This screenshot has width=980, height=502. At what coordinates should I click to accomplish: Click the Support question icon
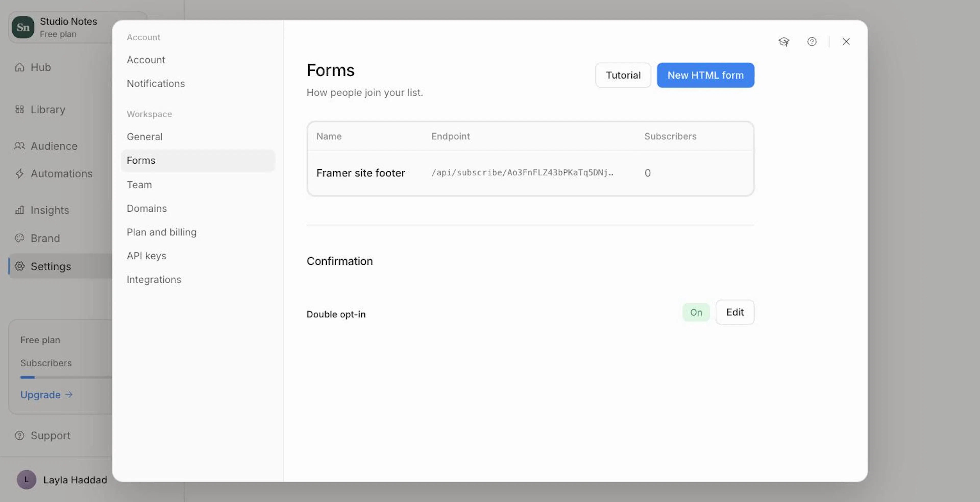click(x=19, y=435)
